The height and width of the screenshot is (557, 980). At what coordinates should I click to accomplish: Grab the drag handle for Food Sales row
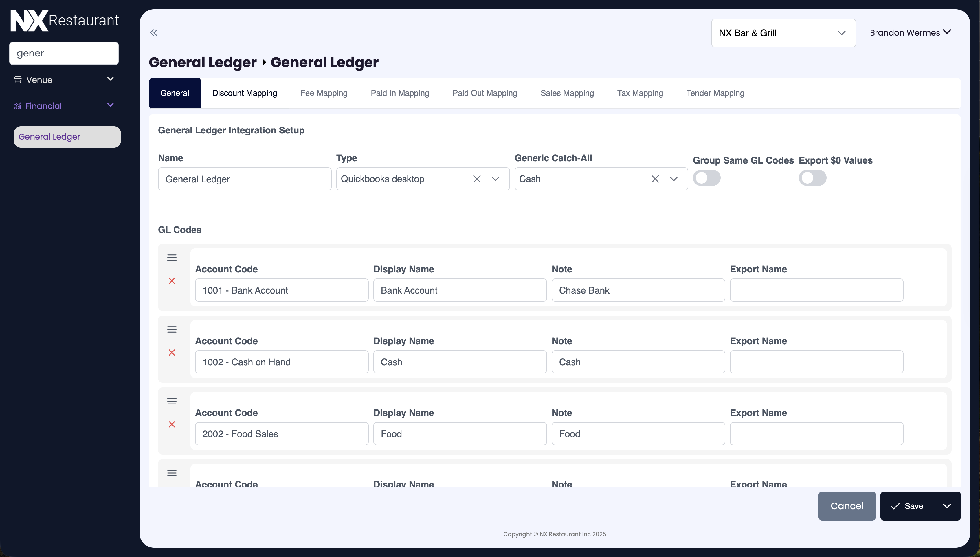tap(172, 401)
